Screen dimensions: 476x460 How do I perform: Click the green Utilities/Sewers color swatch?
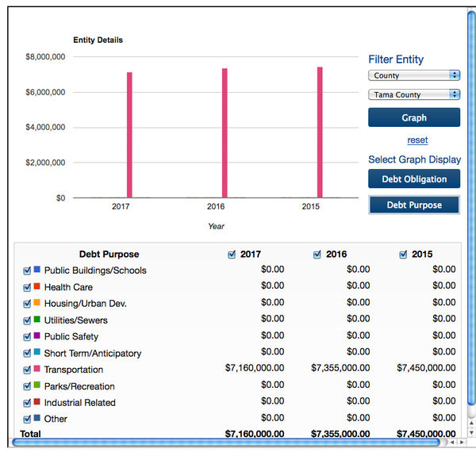click(x=37, y=320)
